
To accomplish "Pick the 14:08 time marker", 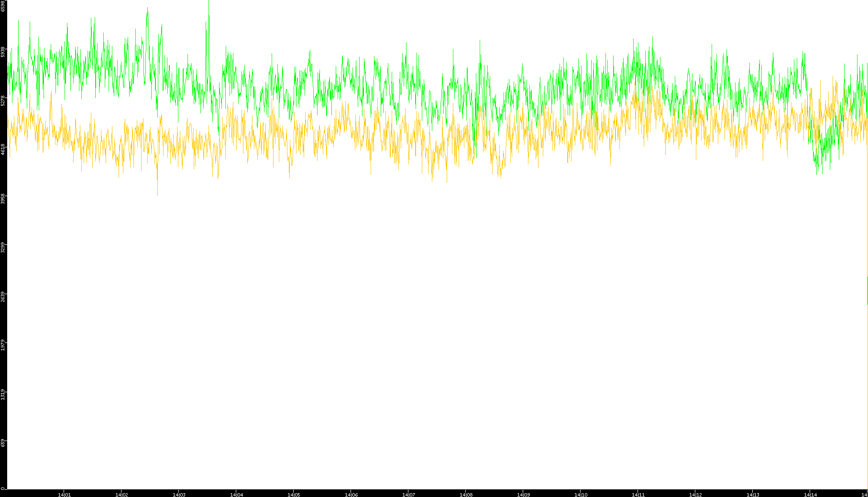I will (x=466, y=495).
